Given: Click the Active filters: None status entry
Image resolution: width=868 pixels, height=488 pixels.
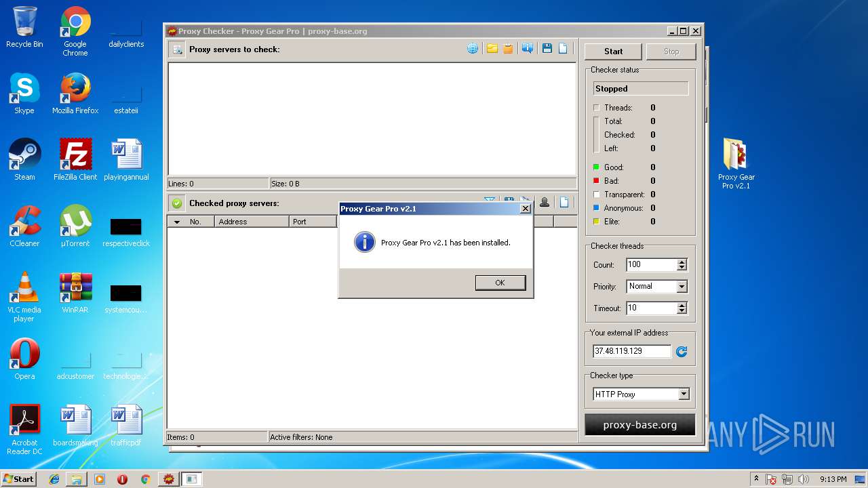Looking at the screenshot, I should pyautogui.click(x=301, y=437).
